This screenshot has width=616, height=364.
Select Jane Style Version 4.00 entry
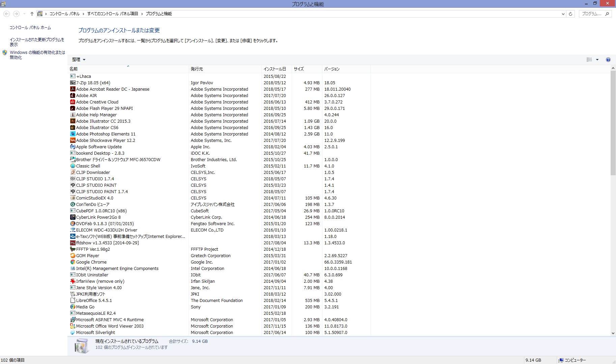point(220,287)
